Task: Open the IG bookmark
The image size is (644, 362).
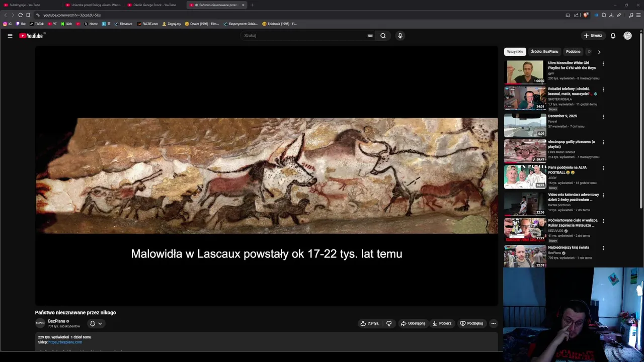Action: 8,24
